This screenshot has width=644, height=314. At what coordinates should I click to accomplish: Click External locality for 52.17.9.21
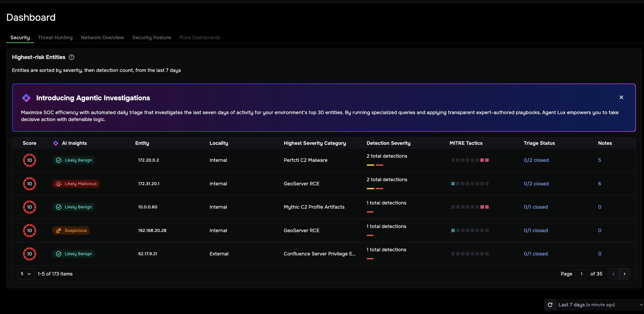pyautogui.click(x=219, y=254)
